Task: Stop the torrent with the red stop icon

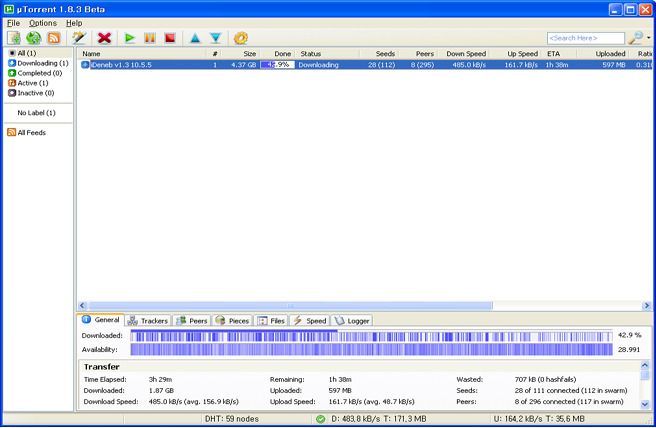Action: pos(170,38)
